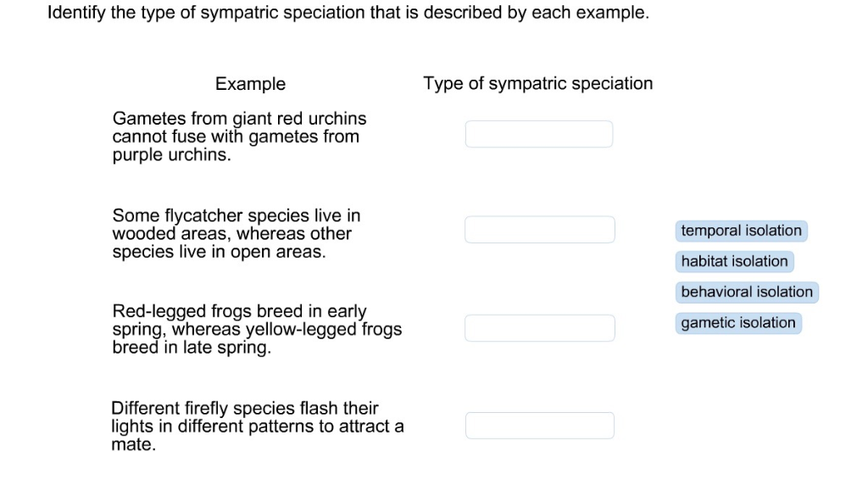Choose temporal isolation for the frog question
This screenshot has width=868, height=502.
[x=741, y=231]
